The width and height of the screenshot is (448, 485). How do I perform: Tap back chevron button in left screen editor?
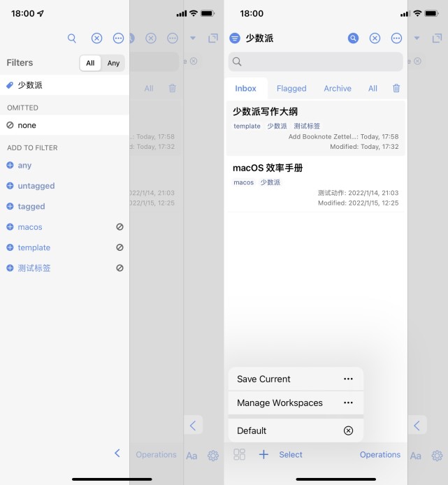tap(193, 426)
